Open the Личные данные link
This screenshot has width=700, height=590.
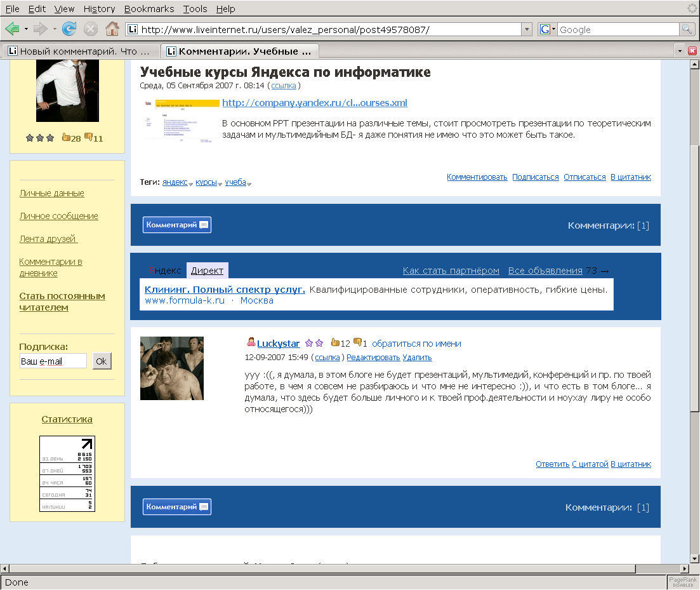coord(52,194)
